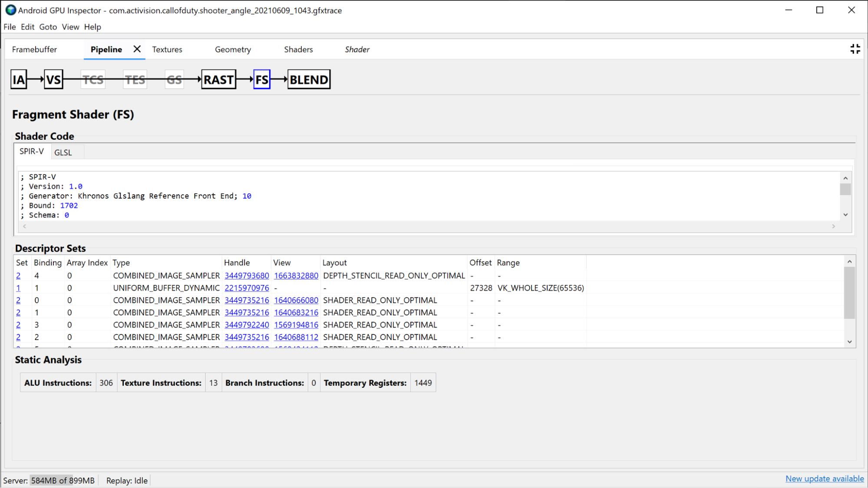The height and width of the screenshot is (488, 868).
Task: Click the BLEND pipeline stage icon
Action: pyautogui.click(x=308, y=79)
